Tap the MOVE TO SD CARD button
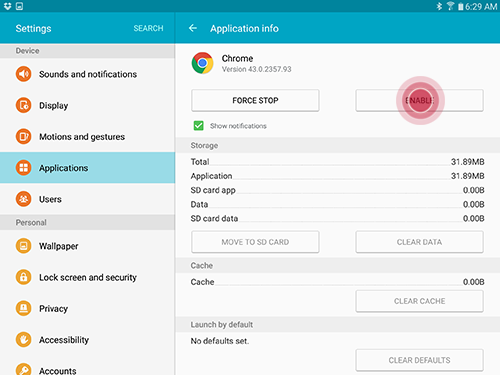The width and height of the screenshot is (500, 375). (x=255, y=242)
